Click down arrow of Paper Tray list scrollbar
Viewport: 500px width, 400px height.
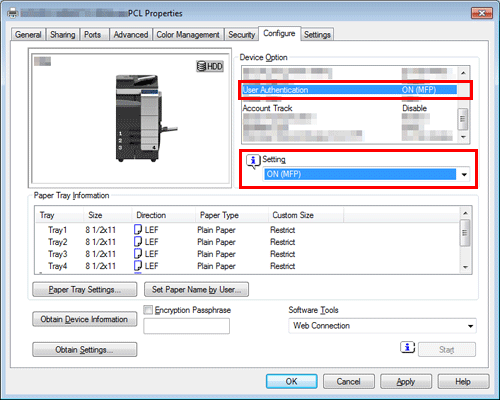465,267
